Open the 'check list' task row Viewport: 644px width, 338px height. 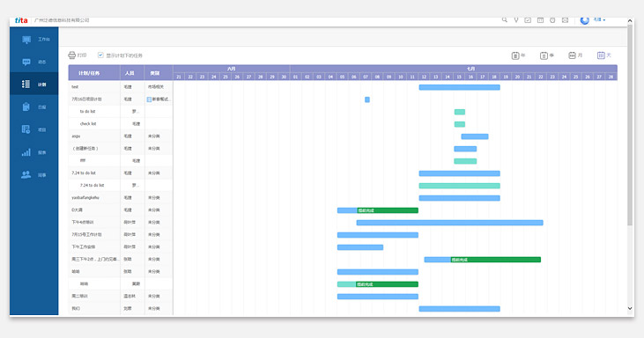[x=121, y=124]
